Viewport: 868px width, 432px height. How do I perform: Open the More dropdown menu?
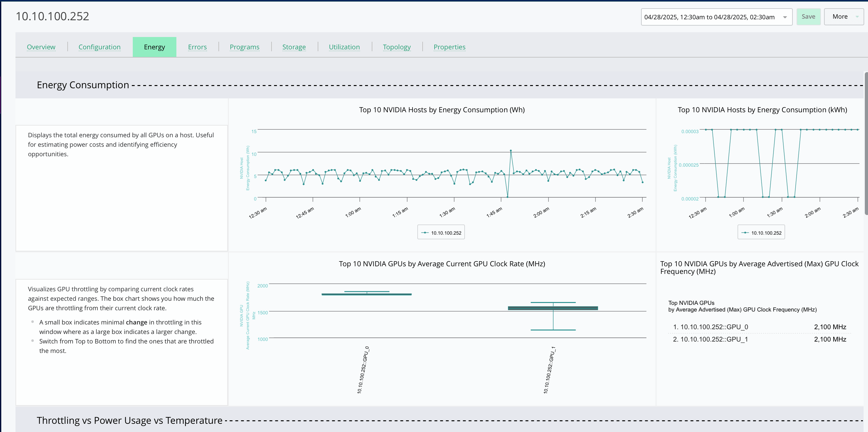click(x=843, y=16)
